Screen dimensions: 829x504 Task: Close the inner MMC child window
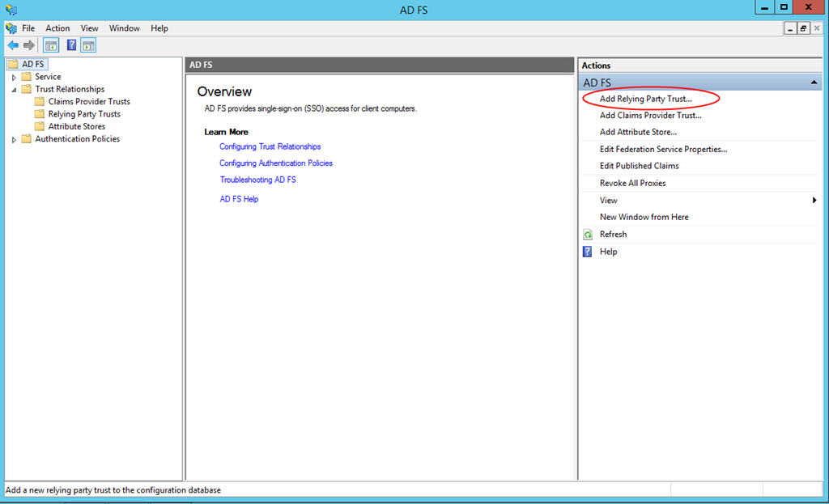point(817,28)
